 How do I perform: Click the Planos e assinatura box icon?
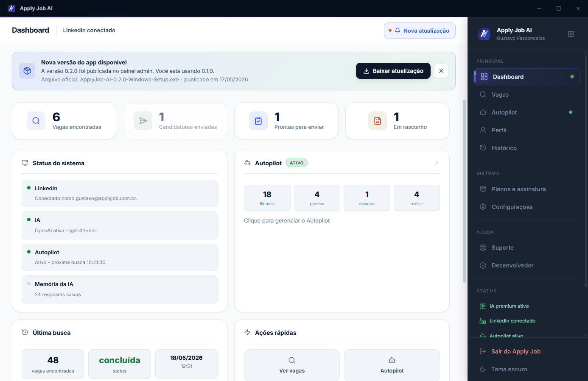(483, 189)
